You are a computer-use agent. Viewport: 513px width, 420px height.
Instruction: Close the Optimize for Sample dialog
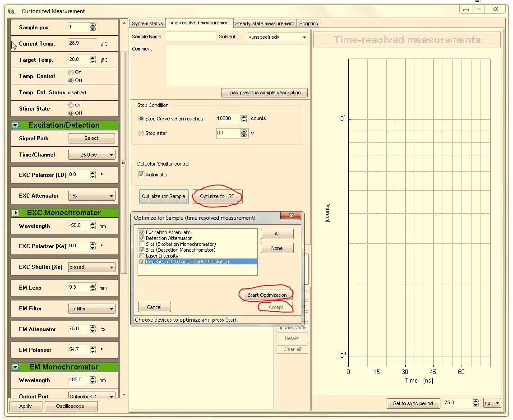click(291, 216)
